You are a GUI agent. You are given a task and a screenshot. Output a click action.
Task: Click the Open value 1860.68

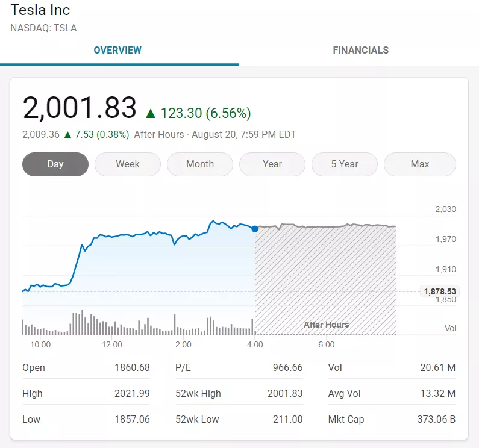point(132,368)
